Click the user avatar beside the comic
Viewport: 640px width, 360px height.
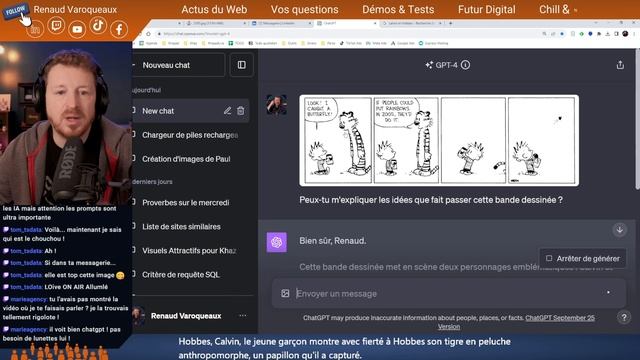click(x=276, y=105)
